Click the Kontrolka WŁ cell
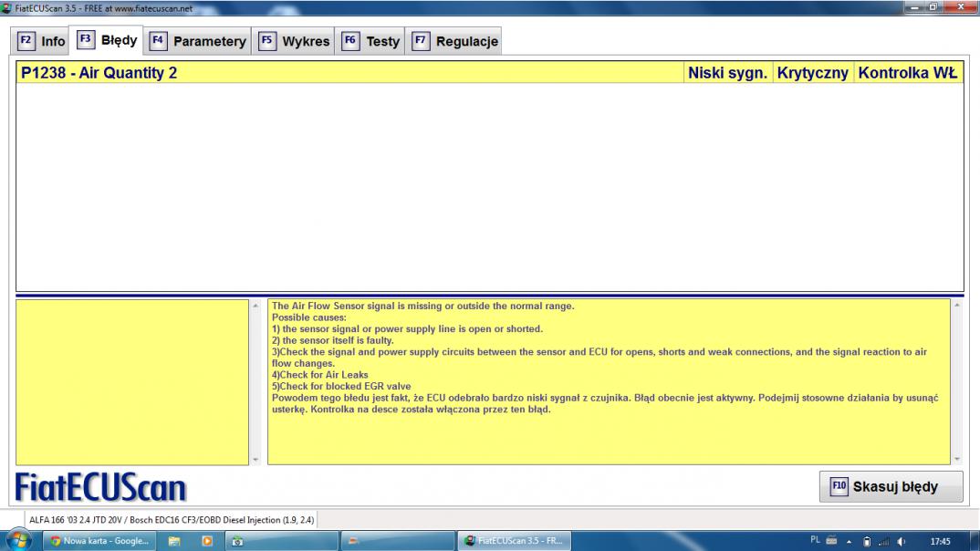980x551 pixels. [x=908, y=72]
